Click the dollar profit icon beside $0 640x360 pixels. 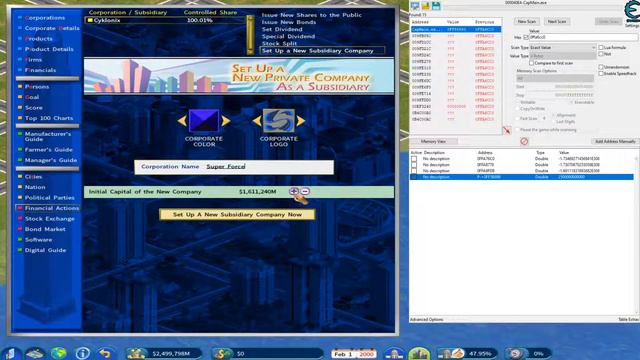click(x=222, y=353)
